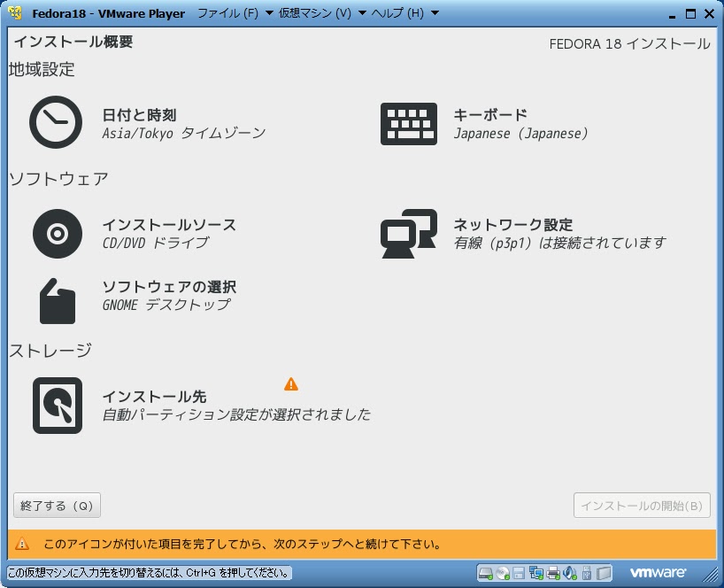Screen dimensions: 724x588
Task: Expand the ファイル (F) dropdown arrow
Action: click(269, 13)
